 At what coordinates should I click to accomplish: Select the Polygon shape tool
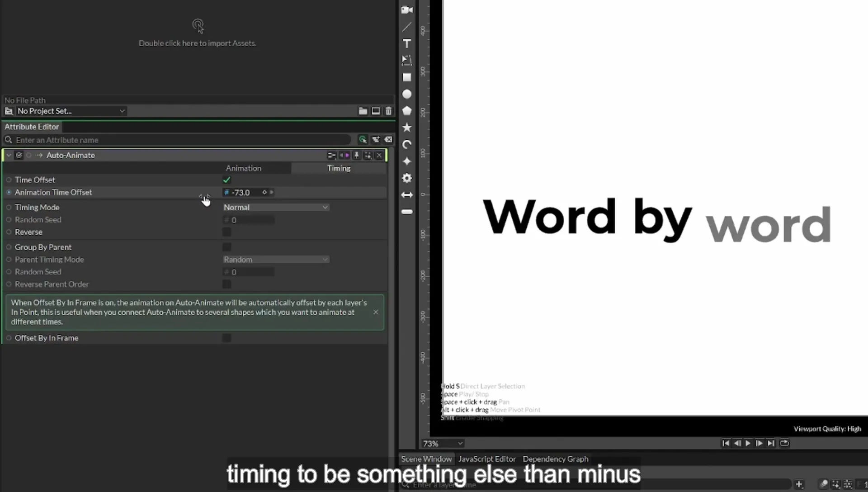[407, 111]
